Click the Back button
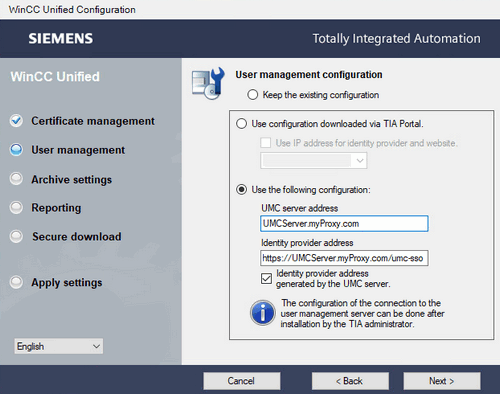500x394 pixels. [350, 381]
